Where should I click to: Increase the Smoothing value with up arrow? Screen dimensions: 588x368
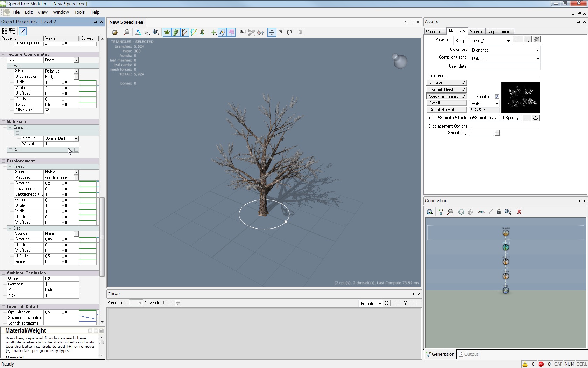tap(497, 131)
